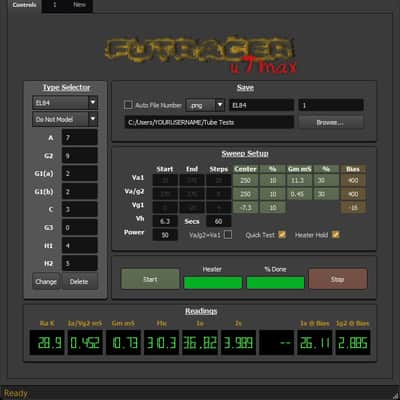Click the file number field showing 1
Image resolution: width=400 pixels, height=400 pixels.
click(x=331, y=105)
